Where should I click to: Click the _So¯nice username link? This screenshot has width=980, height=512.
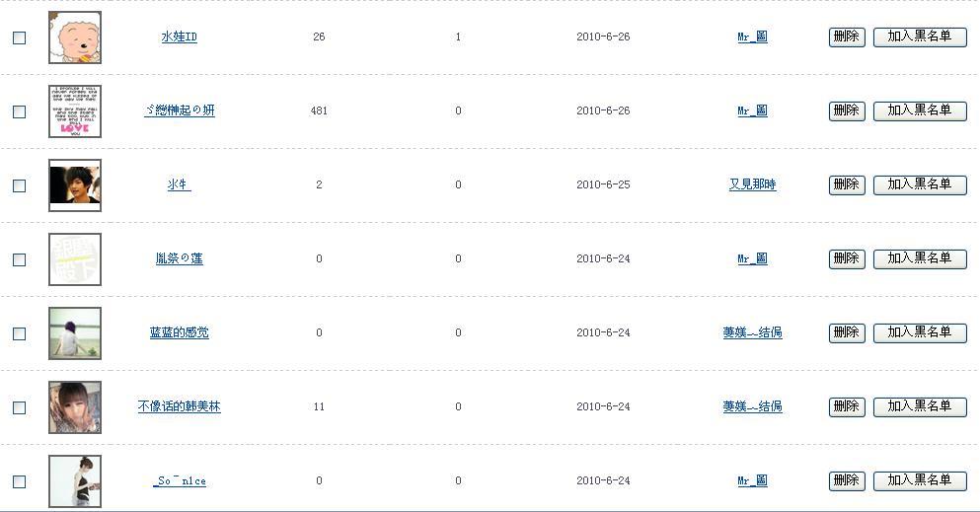pyautogui.click(x=180, y=481)
